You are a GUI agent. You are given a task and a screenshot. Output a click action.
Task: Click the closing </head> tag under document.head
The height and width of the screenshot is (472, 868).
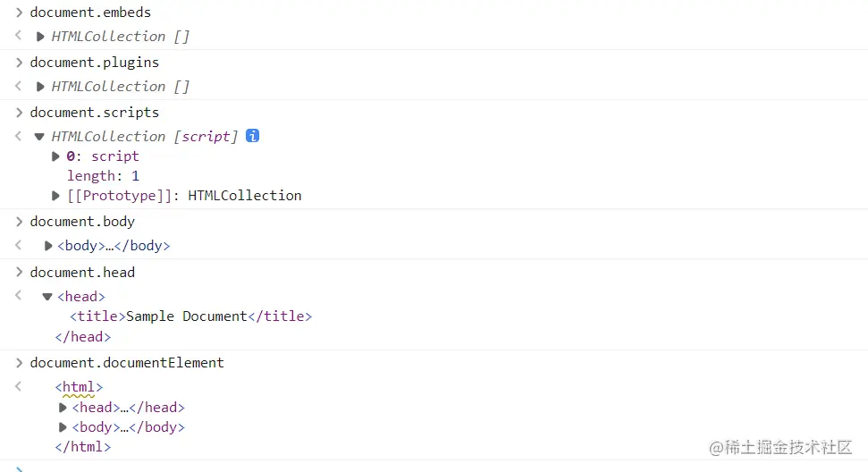tap(83, 337)
